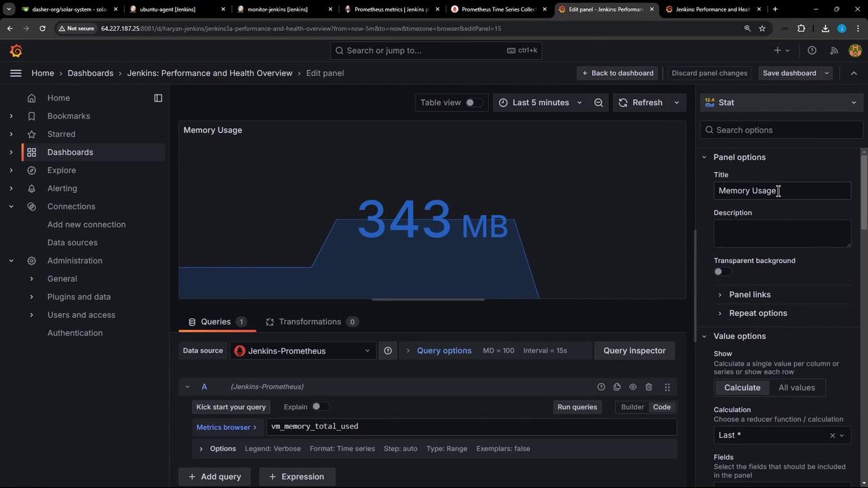Toggle Table view switch
868x488 pixels.
point(474,102)
